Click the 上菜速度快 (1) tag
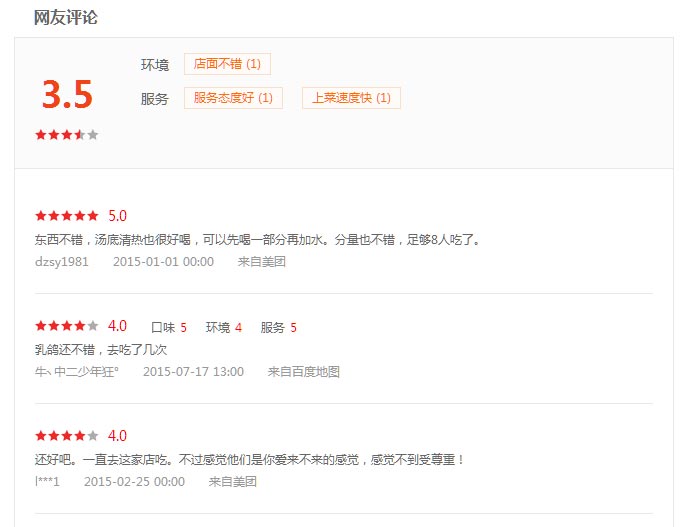The image size is (688, 527). click(x=351, y=98)
